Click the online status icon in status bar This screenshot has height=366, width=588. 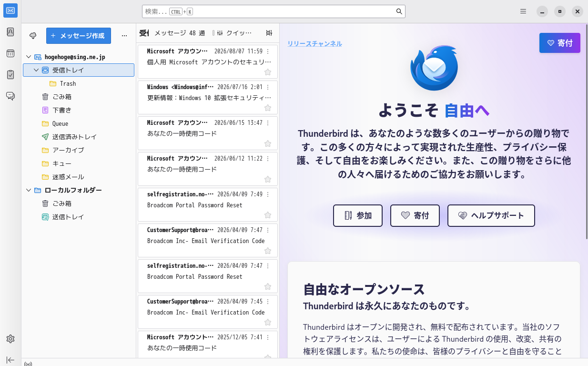click(x=28, y=364)
